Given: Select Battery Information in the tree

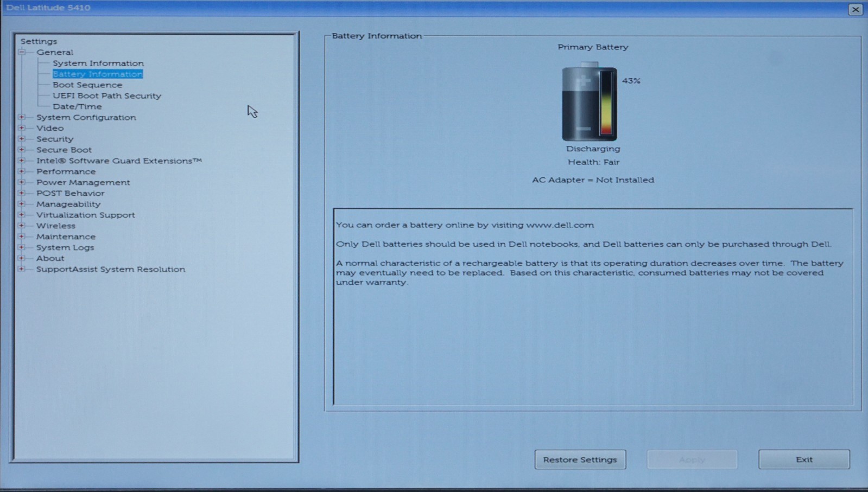Looking at the screenshot, I should click(98, 74).
